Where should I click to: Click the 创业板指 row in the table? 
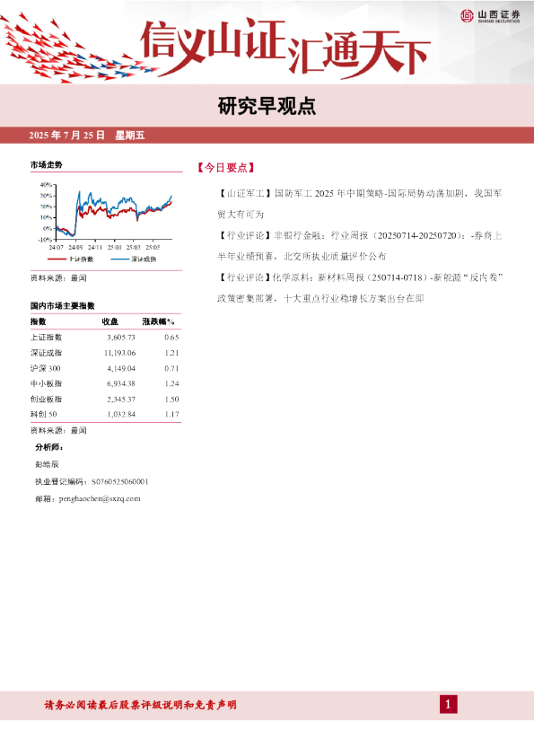click(105, 400)
